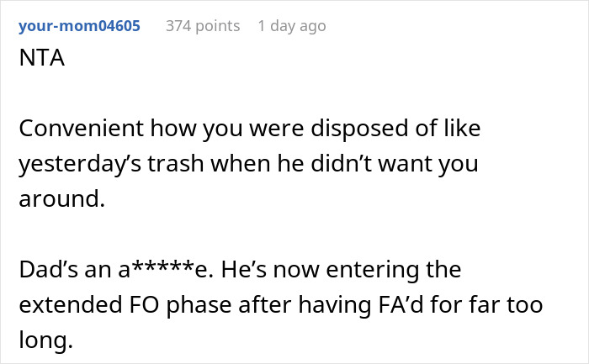Screen dimensions: 589x364
Task: Click the word "Convenient" in the comment
Action: [x=78, y=129]
